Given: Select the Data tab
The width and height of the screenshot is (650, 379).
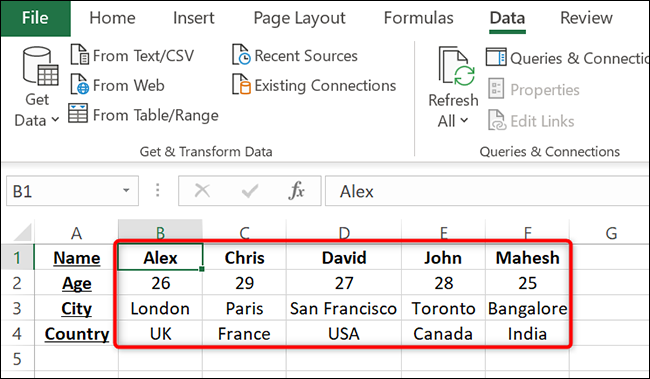Looking at the screenshot, I should 507,18.
